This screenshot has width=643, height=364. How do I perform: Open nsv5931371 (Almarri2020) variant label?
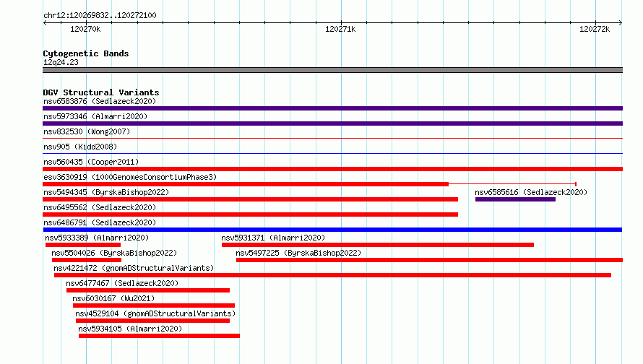click(273, 238)
